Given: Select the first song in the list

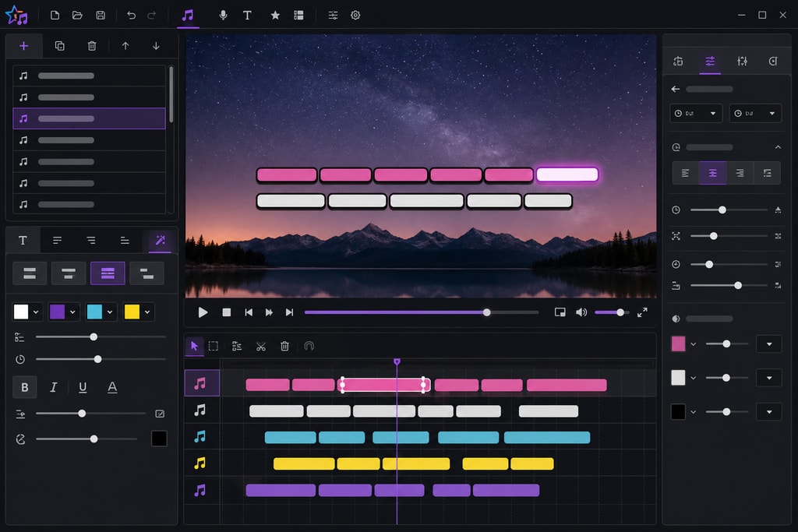Looking at the screenshot, I should (89, 76).
